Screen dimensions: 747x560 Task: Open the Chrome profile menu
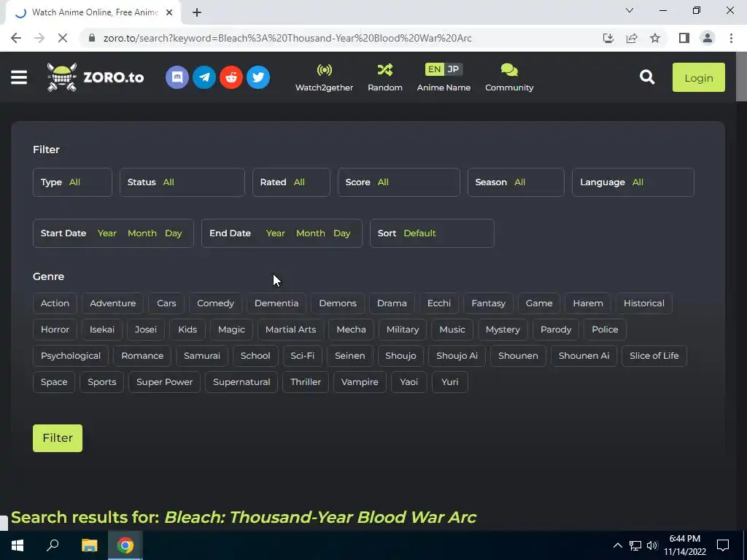pyautogui.click(x=708, y=38)
